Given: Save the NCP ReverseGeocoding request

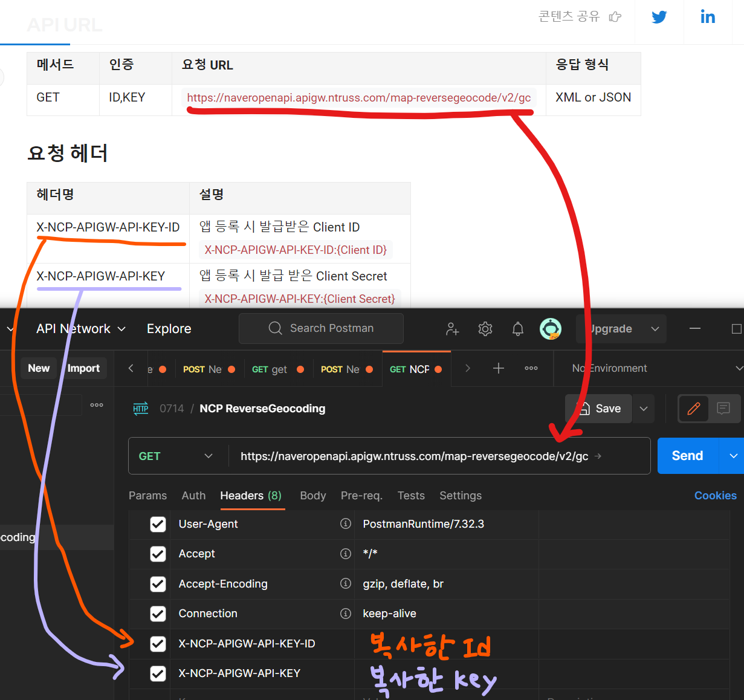Looking at the screenshot, I should point(598,409).
